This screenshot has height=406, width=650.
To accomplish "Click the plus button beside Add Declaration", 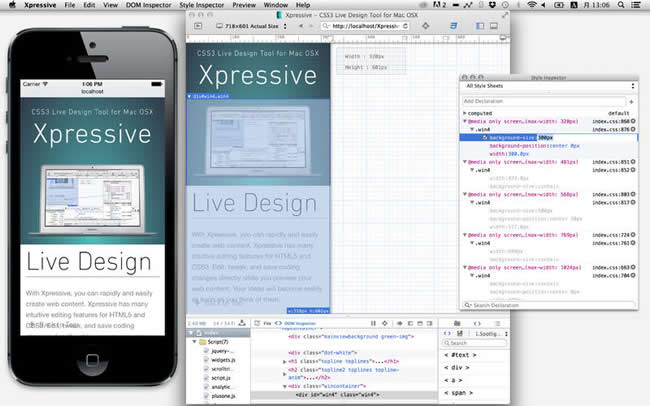I will 631,102.
